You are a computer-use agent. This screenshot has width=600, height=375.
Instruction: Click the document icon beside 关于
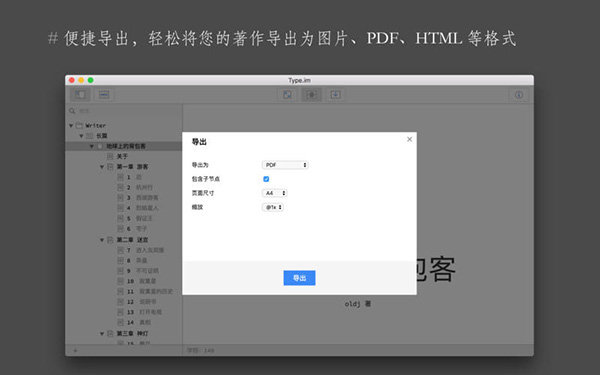(110, 157)
